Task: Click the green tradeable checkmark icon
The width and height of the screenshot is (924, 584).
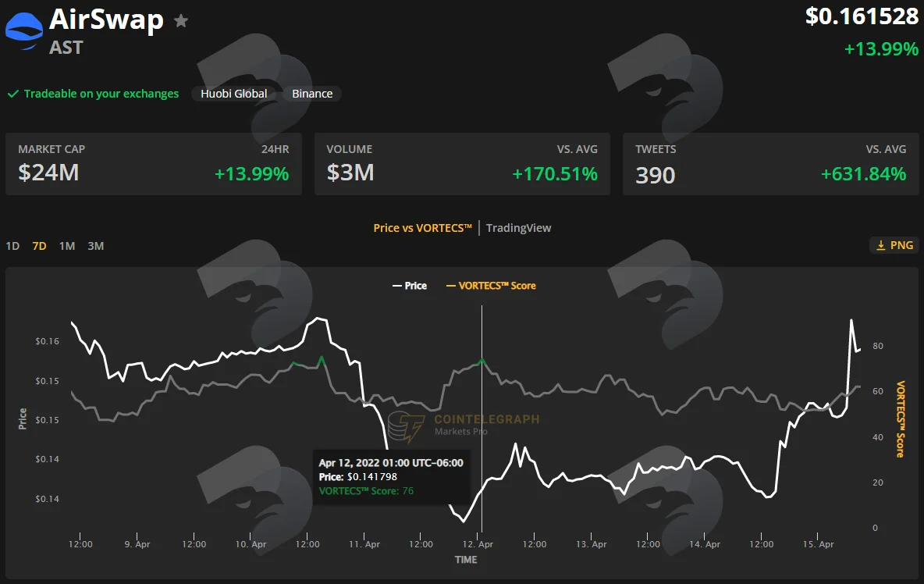Action: pos(13,94)
